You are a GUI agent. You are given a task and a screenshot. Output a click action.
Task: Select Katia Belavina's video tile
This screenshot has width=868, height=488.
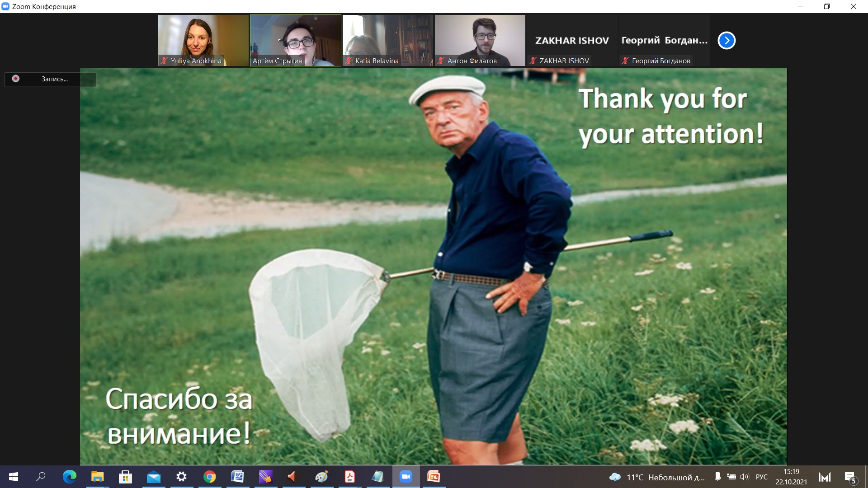click(388, 41)
